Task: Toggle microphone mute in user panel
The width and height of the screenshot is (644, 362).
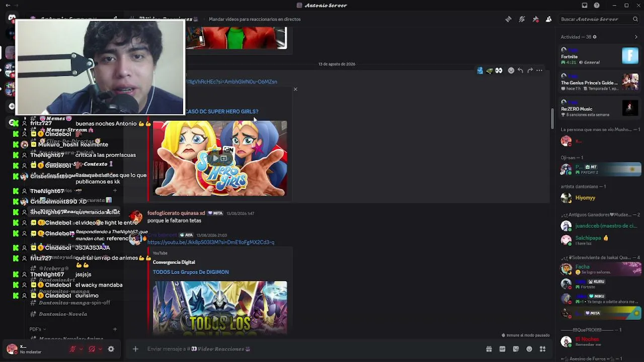Action: (x=72, y=349)
